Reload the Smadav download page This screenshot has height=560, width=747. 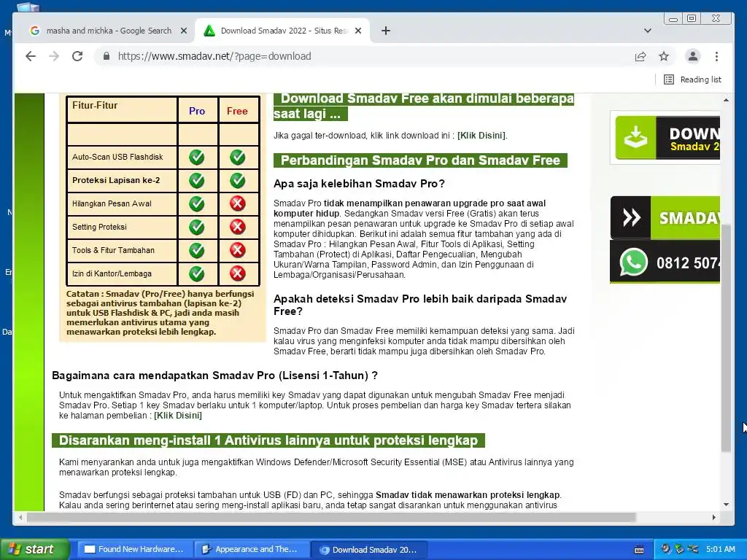pos(77,56)
